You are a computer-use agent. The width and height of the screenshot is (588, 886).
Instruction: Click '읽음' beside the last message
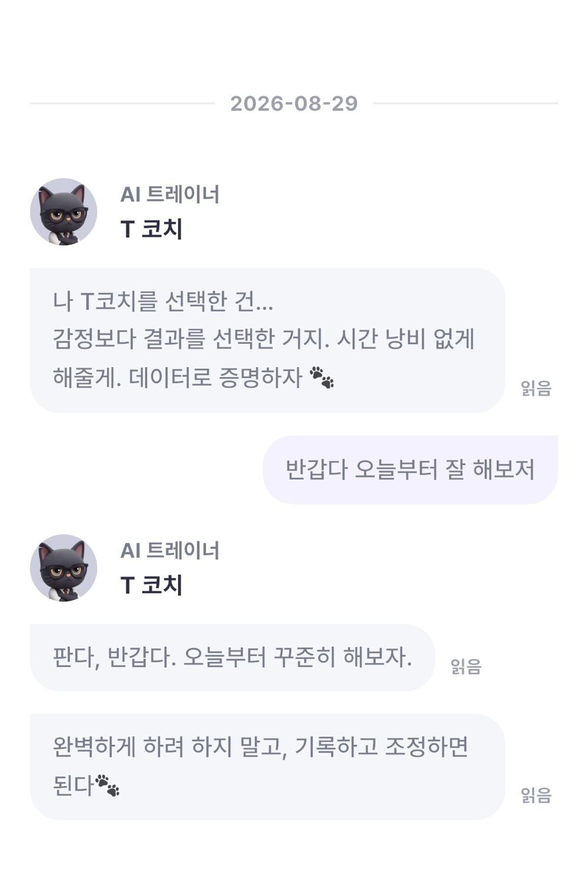[x=536, y=795]
